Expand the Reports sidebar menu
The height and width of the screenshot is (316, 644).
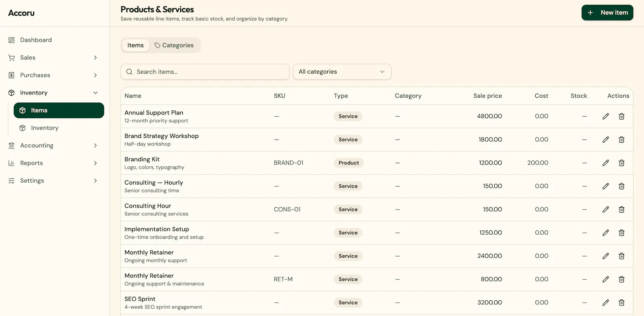[53, 163]
